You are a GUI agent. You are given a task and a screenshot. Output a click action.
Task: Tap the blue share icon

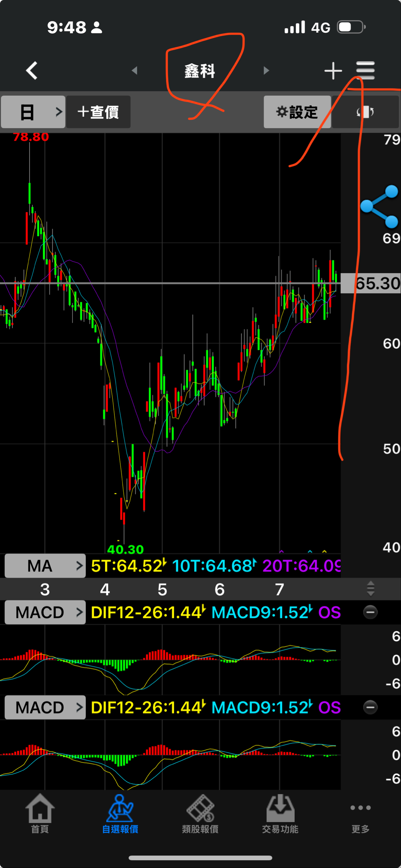379,206
